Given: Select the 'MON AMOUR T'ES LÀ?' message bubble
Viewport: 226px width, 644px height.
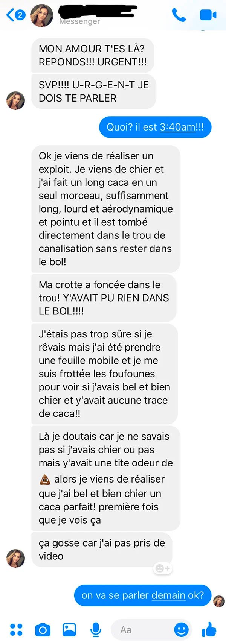Looking at the screenshot, I should coord(93,55).
